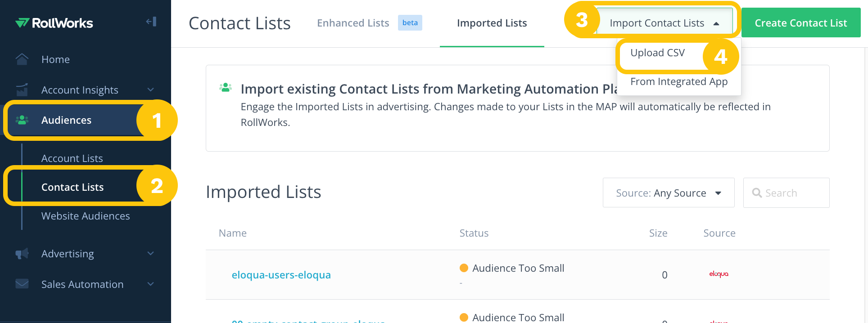This screenshot has height=323, width=868.
Task: Click the Name column header
Action: (x=232, y=233)
